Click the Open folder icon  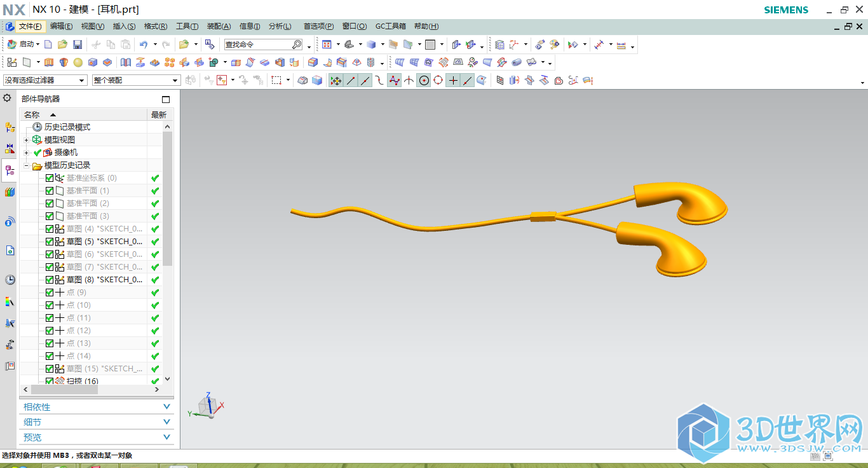click(62, 45)
